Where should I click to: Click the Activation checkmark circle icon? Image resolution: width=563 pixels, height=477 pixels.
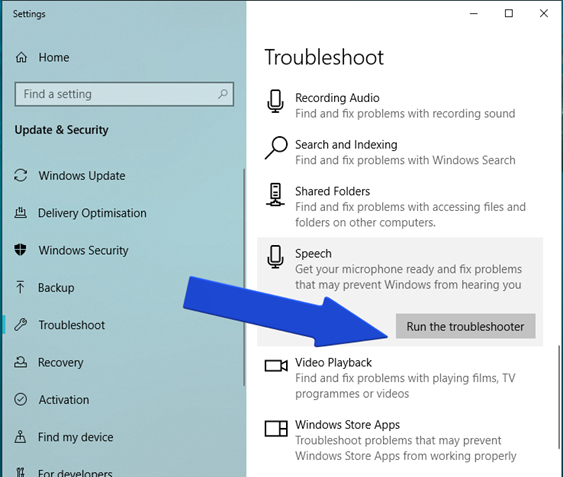(20, 399)
